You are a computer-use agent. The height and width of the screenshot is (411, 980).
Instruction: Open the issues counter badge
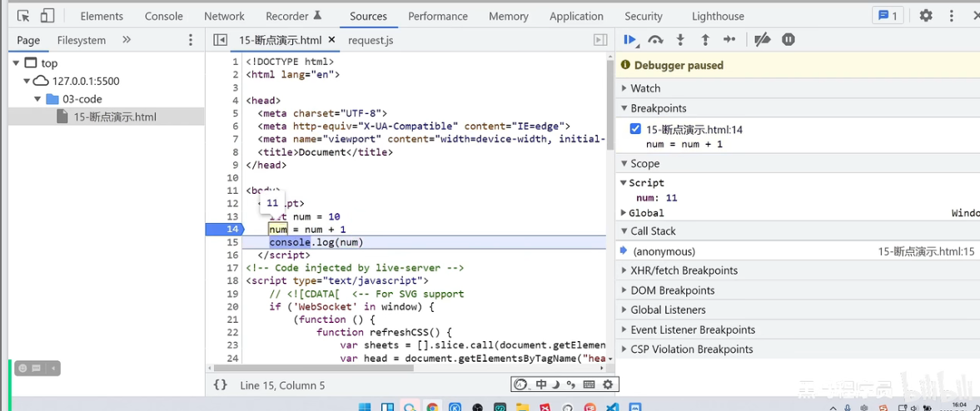(x=888, y=16)
